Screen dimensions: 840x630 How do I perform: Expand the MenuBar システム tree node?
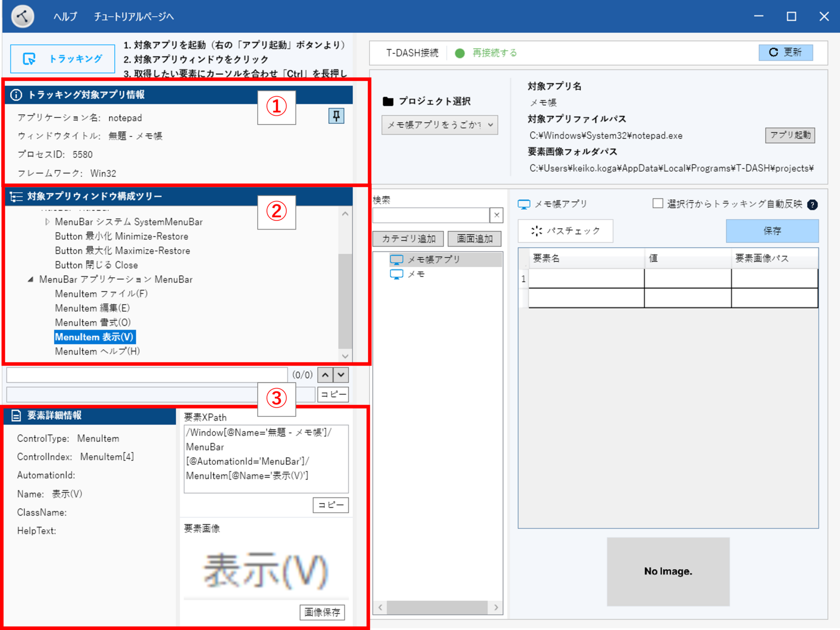pos(47,222)
